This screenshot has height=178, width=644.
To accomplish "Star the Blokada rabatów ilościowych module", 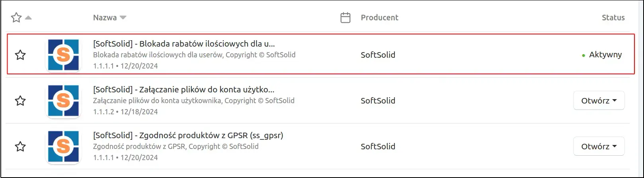I will pos(20,55).
